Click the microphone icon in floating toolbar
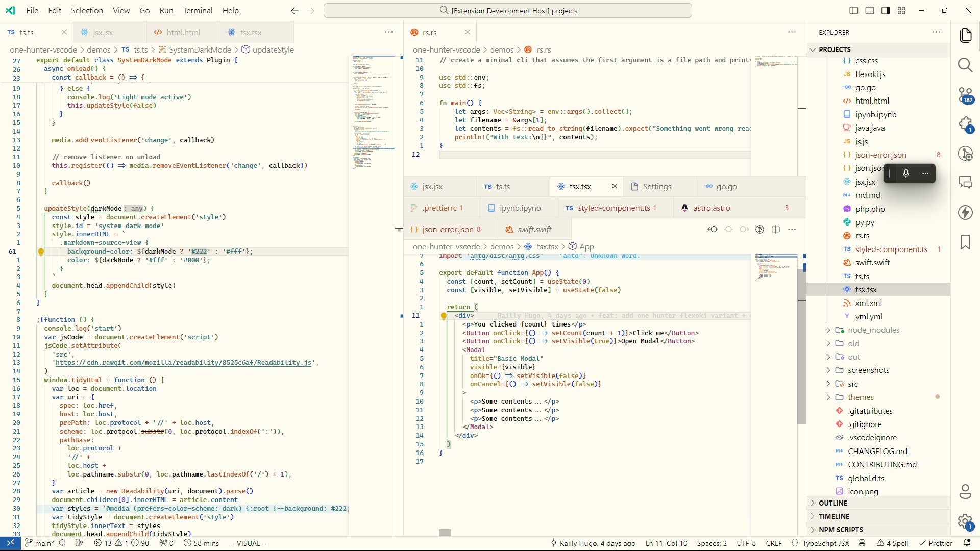This screenshot has height=551, width=980. pos(905,173)
